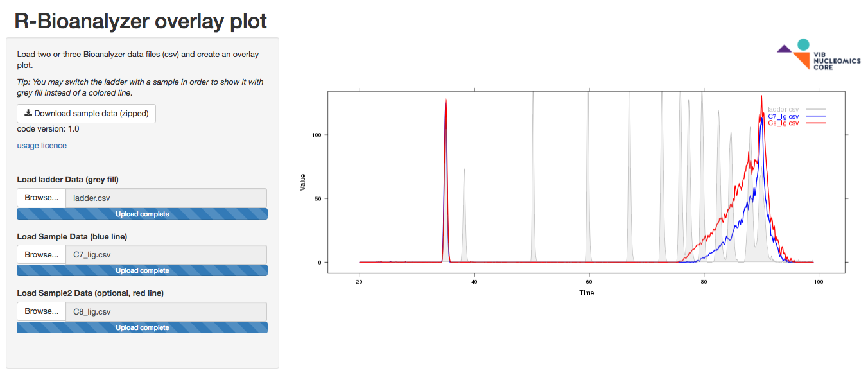Click the C8_lig.csv file name field

[166, 311]
